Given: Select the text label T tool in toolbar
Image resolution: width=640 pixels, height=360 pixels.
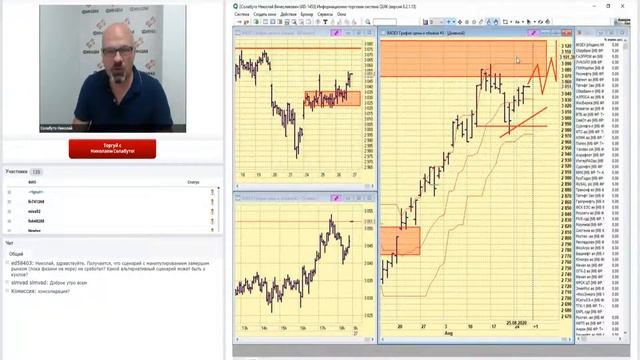Looking at the screenshot, I should [325, 22].
